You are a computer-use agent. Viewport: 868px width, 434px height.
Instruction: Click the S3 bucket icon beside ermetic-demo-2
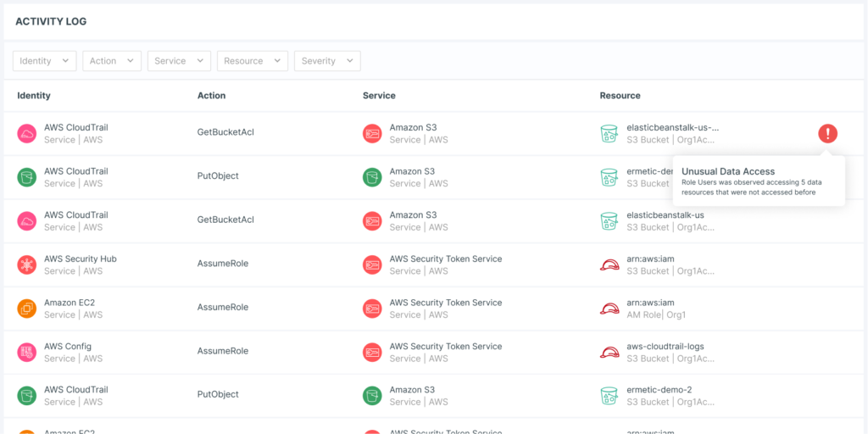(609, 395)
